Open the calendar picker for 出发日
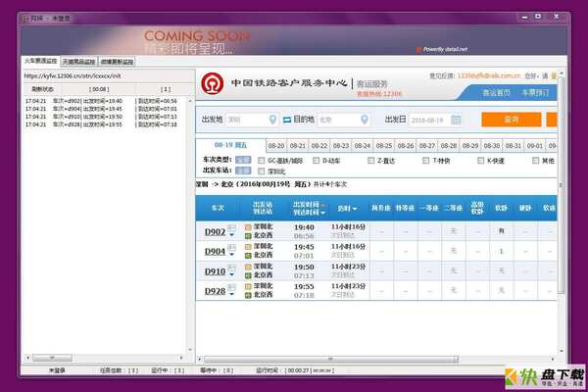This screenshot has height=392, width=588. [456, 120]
